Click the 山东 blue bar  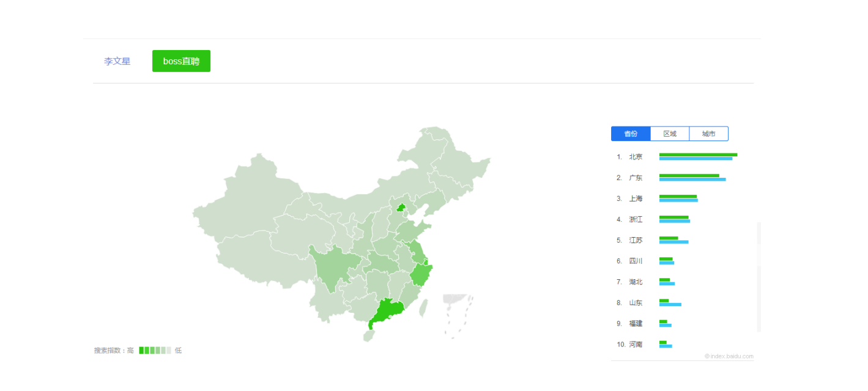[670, 304]
